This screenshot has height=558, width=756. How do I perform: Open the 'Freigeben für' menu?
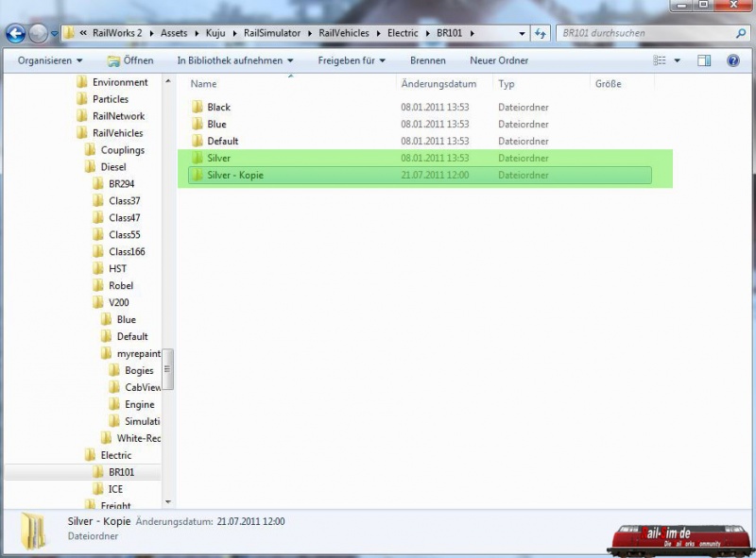pos(351,60)
